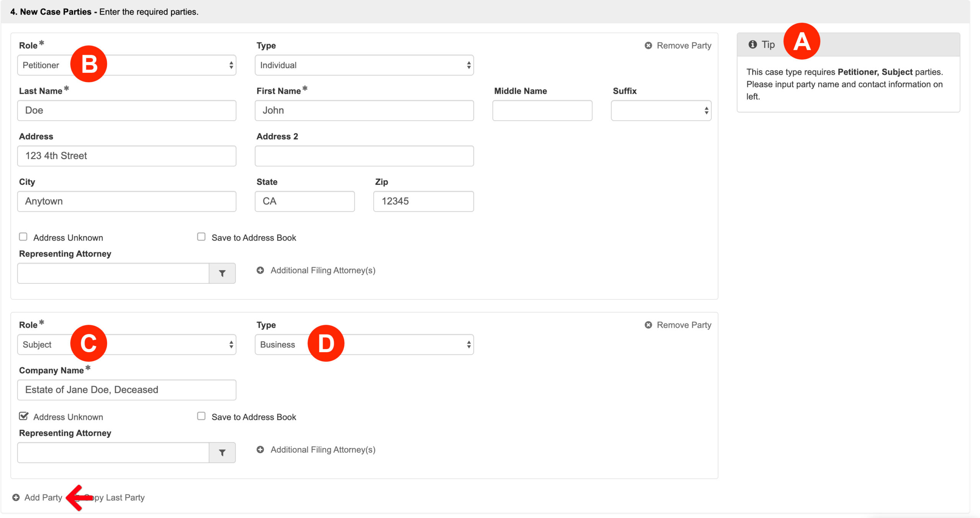The height and width of the screenshot is (518, 980).
Task: Click plus icon for Petitioner Additional Filing Attorney(s)
Action: [x=260, y=270]
